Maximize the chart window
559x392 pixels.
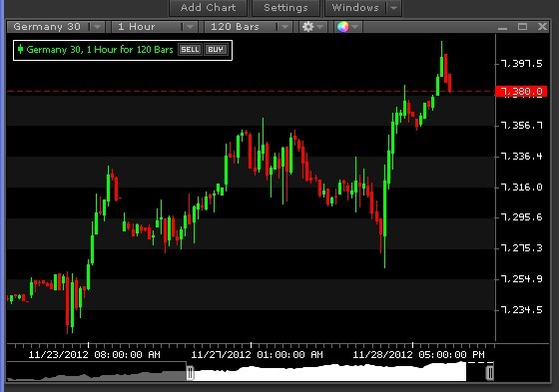[x=522, y=26]
